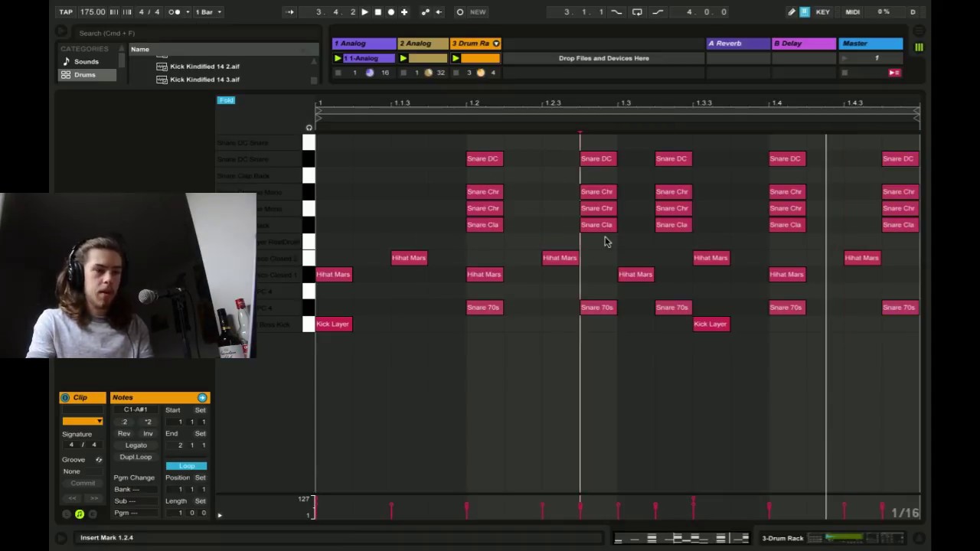This screenshot has height=551, width=980.
Task: Tap tempo using the TAP button
Action: (66, 11)
